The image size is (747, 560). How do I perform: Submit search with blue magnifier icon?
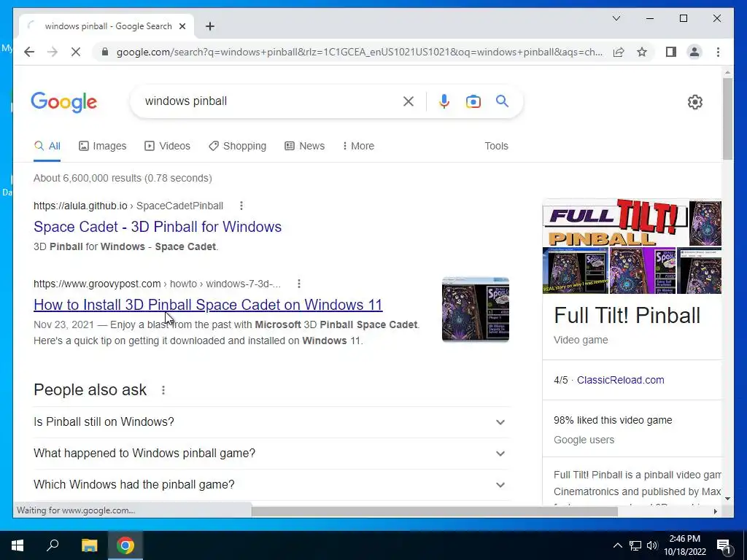(x=502, y=101)
